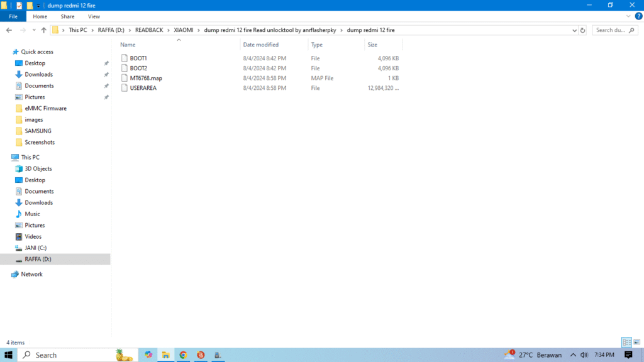Viewport: 644px width, 362px height.
Task: Switch to the Details view layout
Action: point(626,342)
